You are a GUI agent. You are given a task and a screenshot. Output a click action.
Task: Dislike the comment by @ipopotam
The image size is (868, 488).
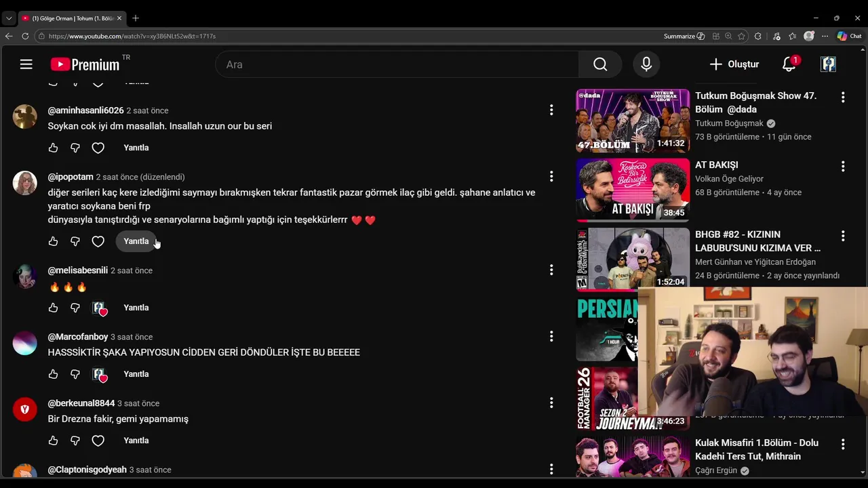click(75, 241)
